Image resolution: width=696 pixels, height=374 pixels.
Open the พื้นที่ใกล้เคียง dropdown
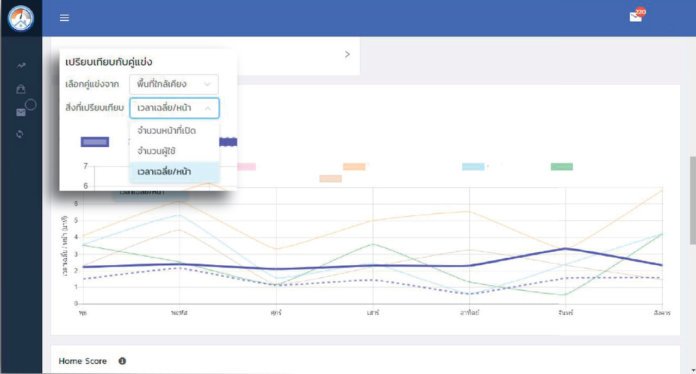174,84
